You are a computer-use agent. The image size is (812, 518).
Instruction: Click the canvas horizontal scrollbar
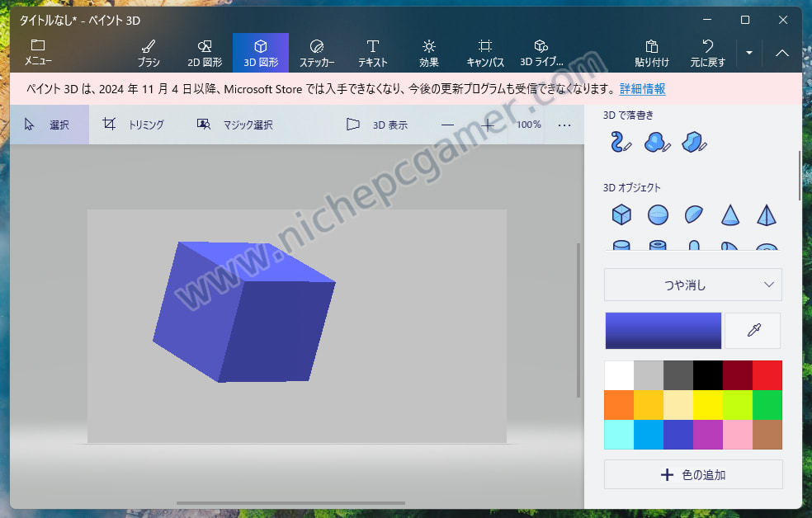[x=290, y=503]
